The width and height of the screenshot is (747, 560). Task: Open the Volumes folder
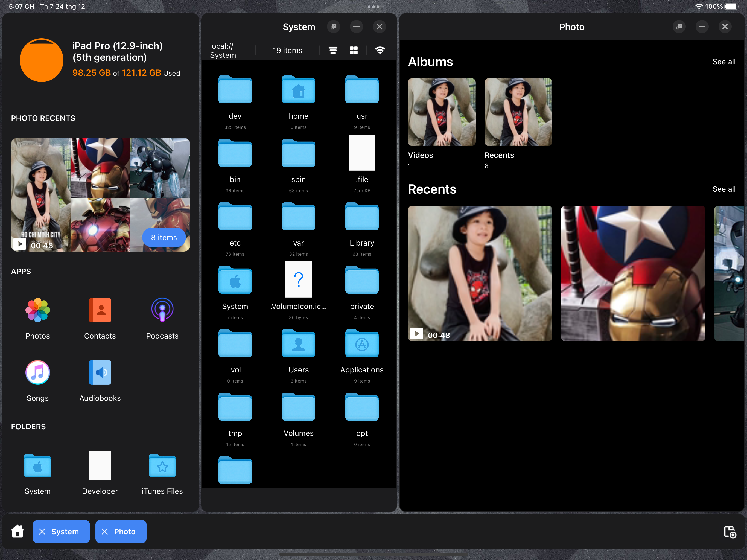[299, 407]
